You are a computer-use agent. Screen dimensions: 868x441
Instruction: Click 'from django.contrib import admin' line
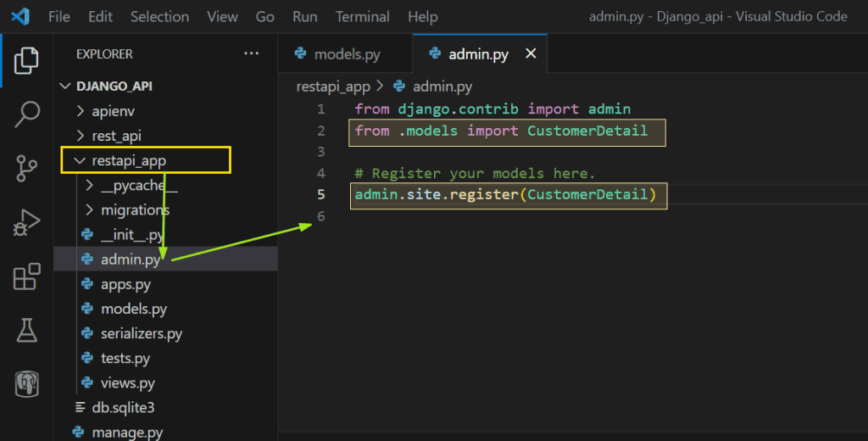(492, 109)
